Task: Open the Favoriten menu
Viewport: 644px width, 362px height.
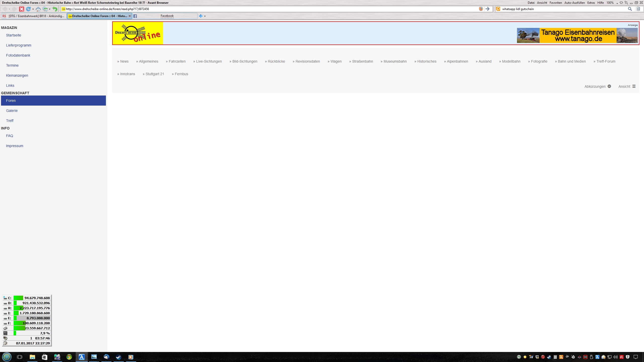Action: tap(555, 3)
